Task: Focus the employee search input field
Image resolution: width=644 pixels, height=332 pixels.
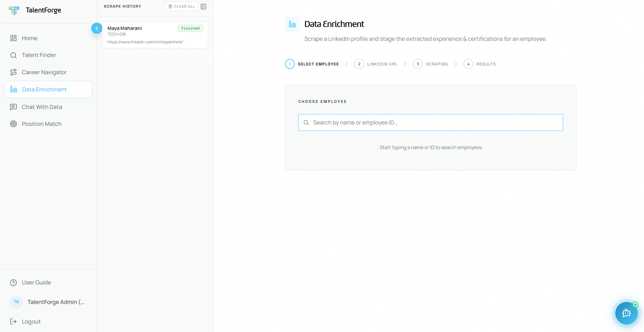Action: tap(430, 122)
